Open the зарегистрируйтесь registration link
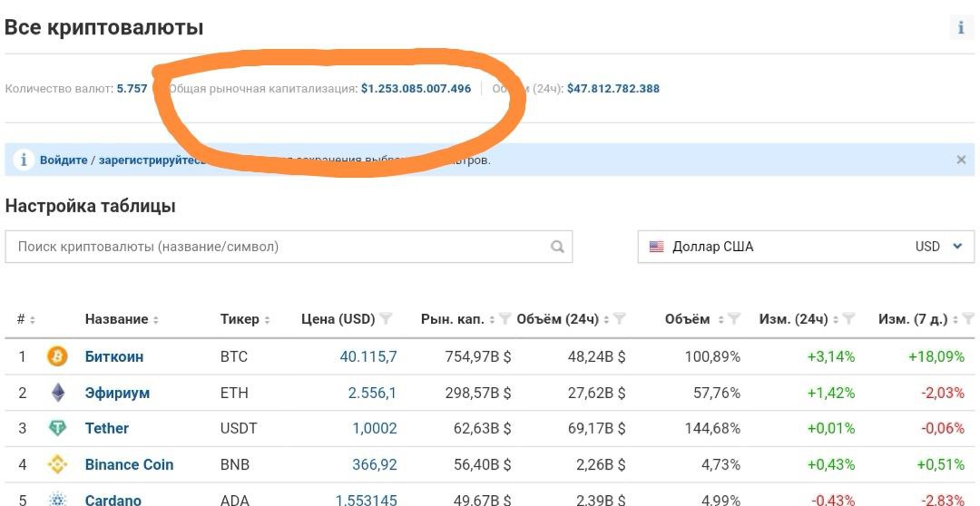Image resolution: width=980 pixels, height=506 pixels. (x=152, y=160)
